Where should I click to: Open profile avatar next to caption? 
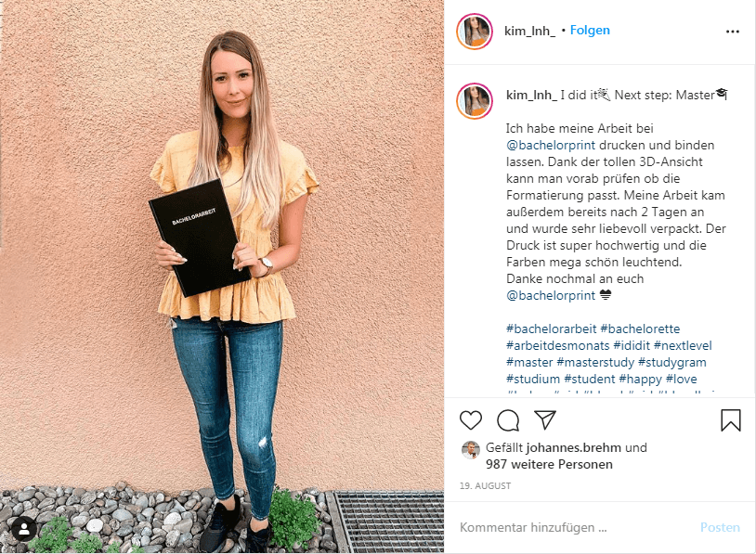pos(475,100)
